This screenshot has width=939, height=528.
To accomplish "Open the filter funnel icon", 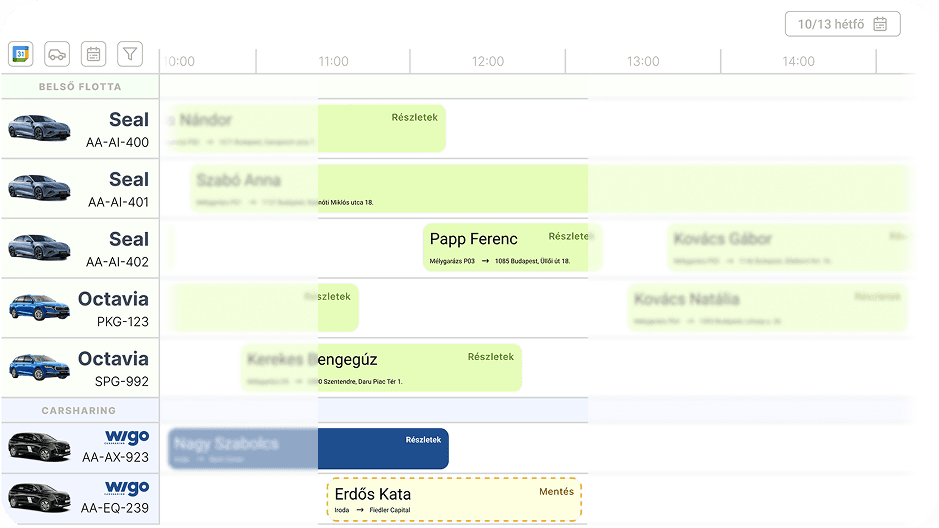I will click(129, 54).
